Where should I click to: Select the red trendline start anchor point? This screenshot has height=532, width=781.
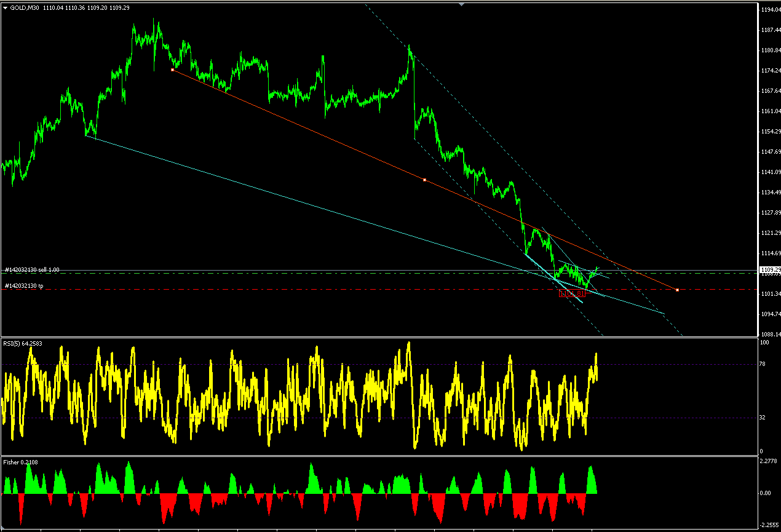coord(172,70)
